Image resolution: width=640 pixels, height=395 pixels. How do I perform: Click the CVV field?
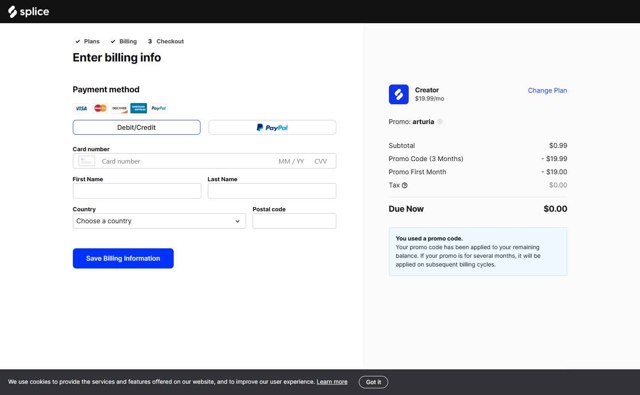coord(320,161)
